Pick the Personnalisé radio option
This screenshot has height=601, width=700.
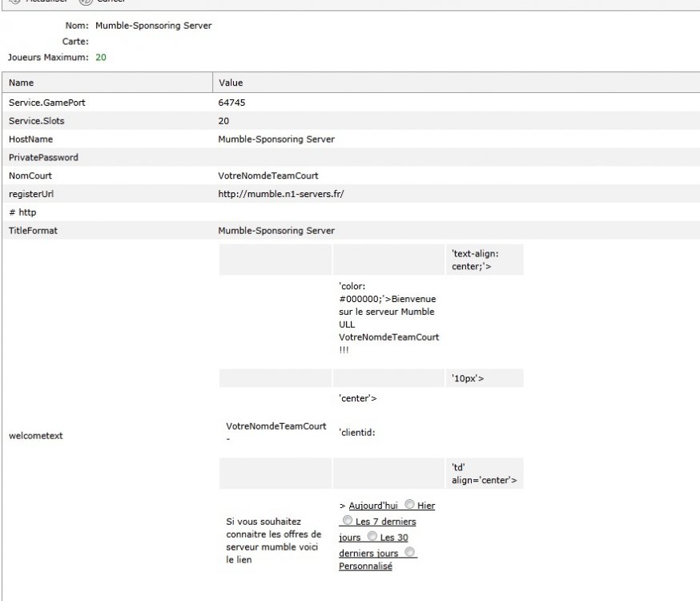[409, 552]
